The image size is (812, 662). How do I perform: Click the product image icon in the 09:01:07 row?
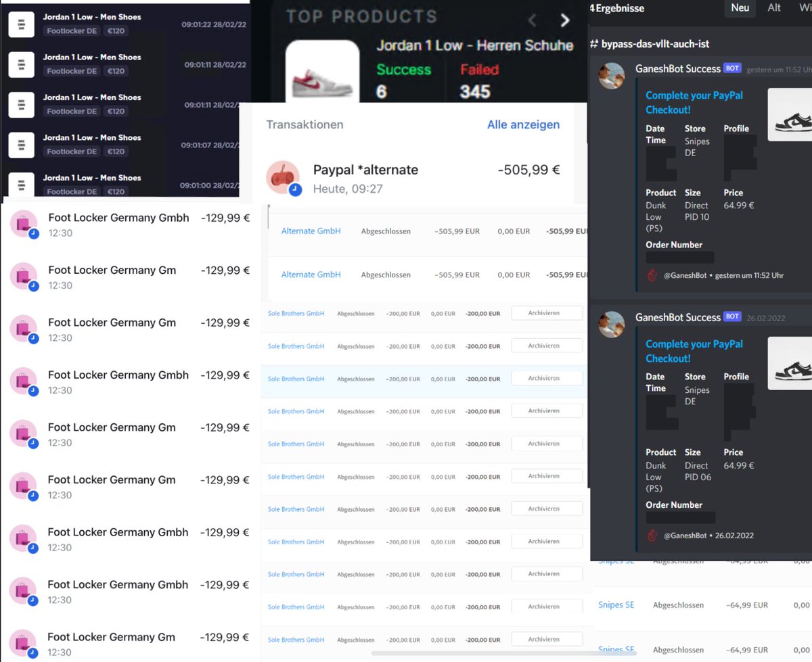[x=22, y=145]
